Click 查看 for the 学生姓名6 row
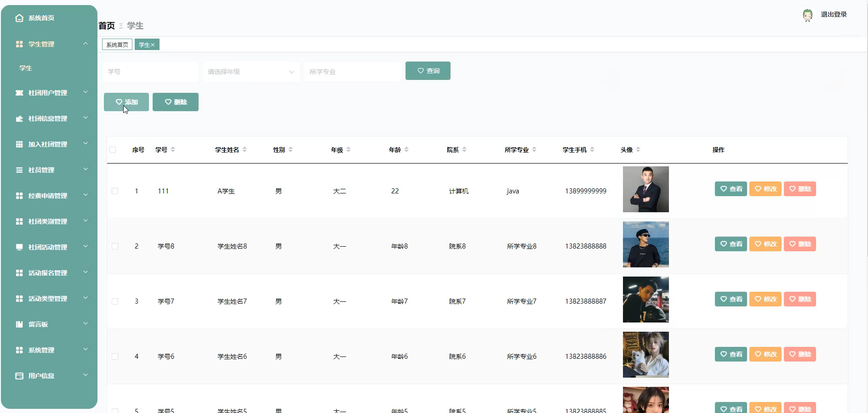 click(731, 354)
